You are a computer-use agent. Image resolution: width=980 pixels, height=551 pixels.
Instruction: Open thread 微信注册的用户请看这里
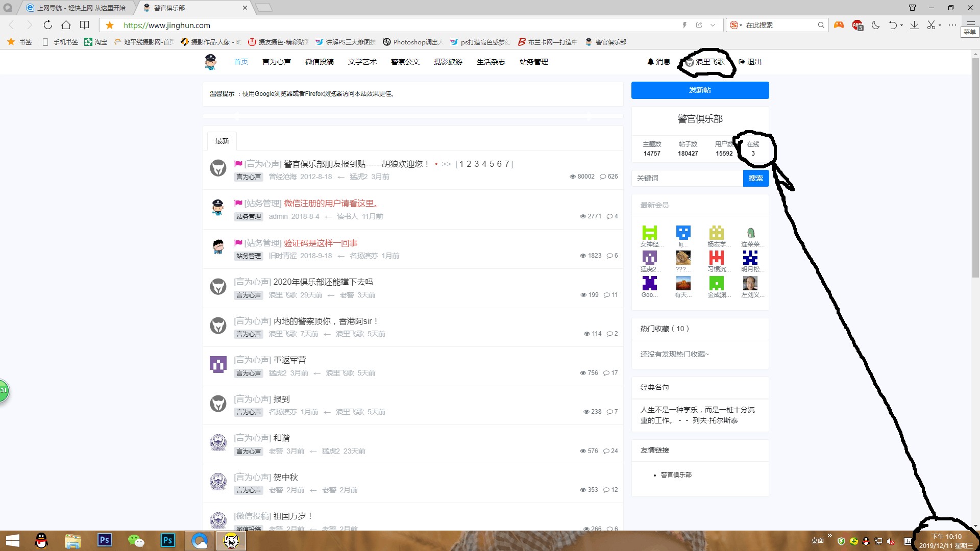pyautogui.click(x=331, y=203)
